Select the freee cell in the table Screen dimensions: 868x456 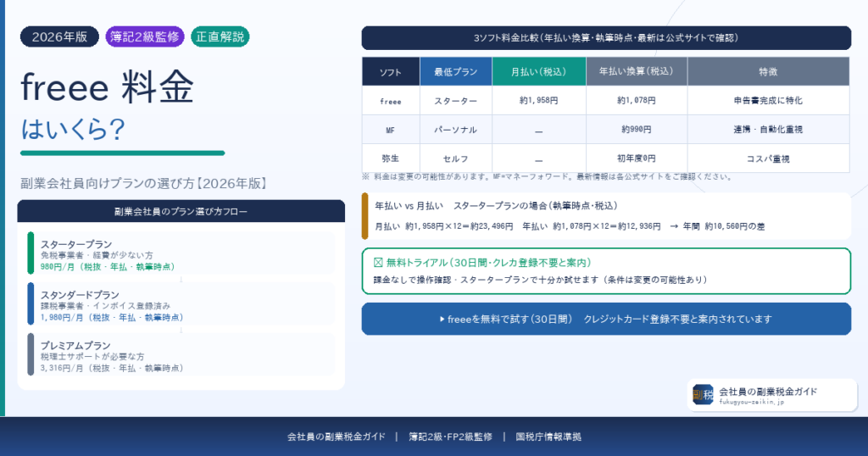coord(391,101)
